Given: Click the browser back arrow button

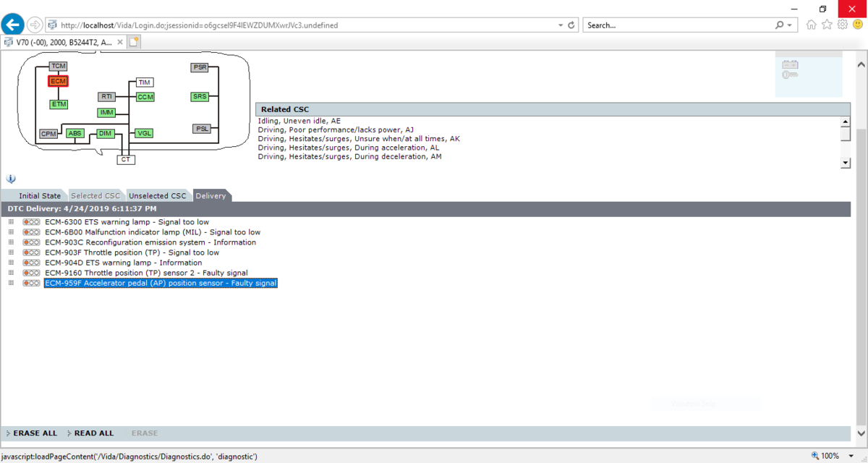Looking at the screenshot, I should point(13,25).
